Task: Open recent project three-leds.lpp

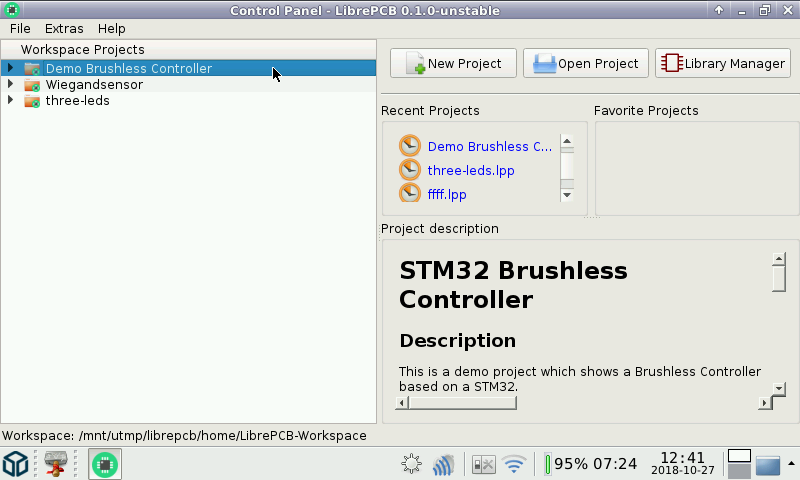Action: click(x=470, y=170)
